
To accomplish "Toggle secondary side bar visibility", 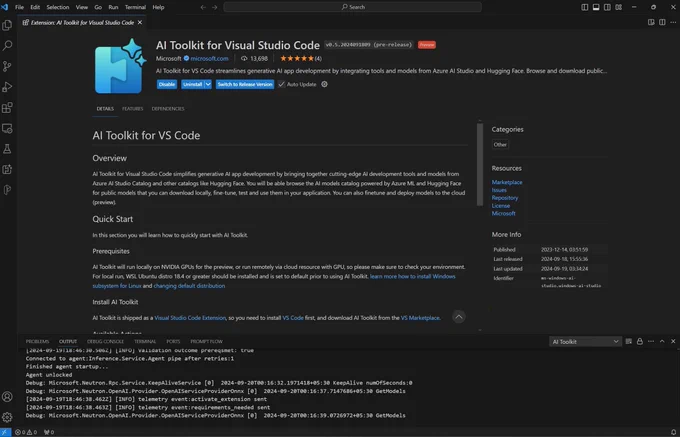I will click(607, 7).
